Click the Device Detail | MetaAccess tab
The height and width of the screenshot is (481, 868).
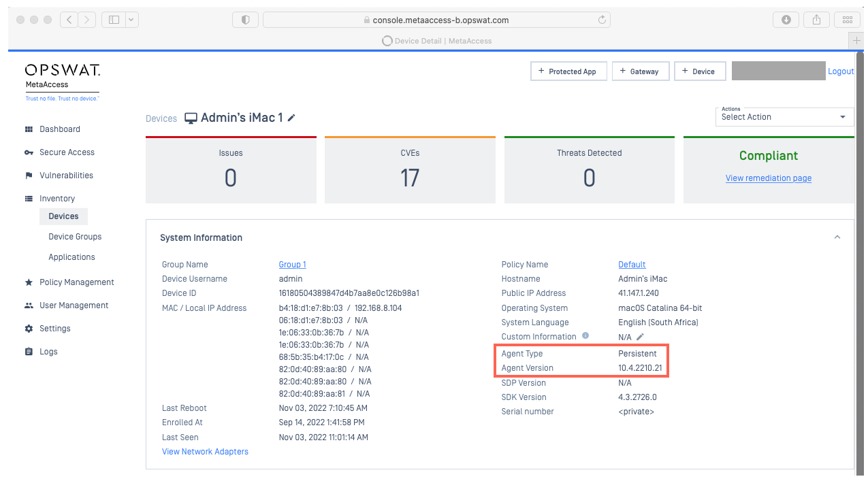click(437, 41)
